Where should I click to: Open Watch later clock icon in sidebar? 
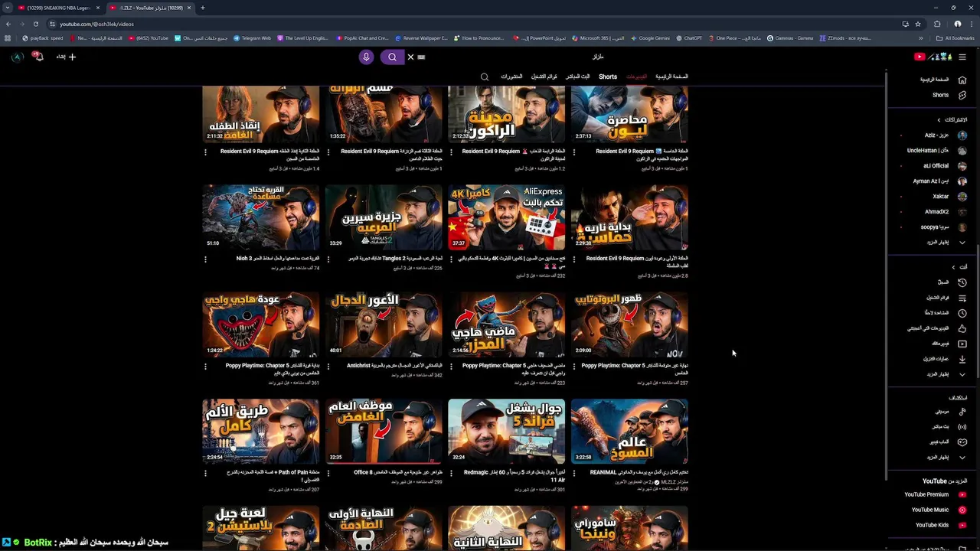point(962,313)
